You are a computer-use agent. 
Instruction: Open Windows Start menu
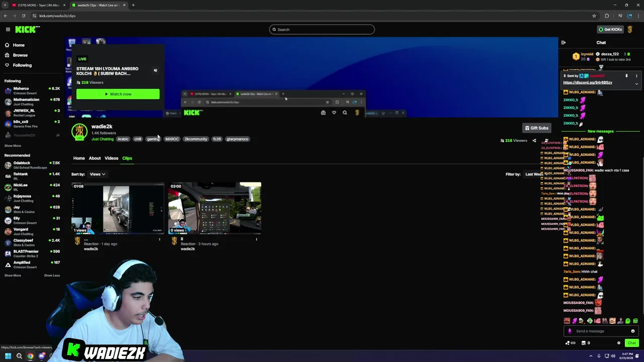click(8, 356)
